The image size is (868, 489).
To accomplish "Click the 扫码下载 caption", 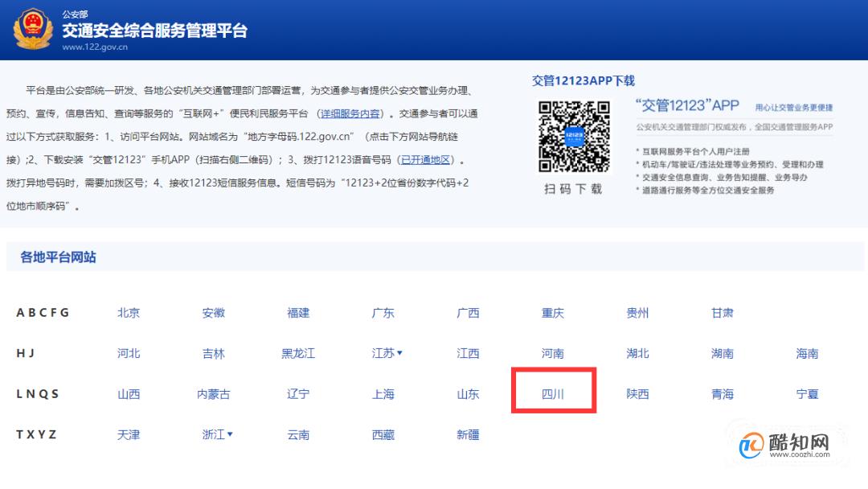I will (574, 189).
